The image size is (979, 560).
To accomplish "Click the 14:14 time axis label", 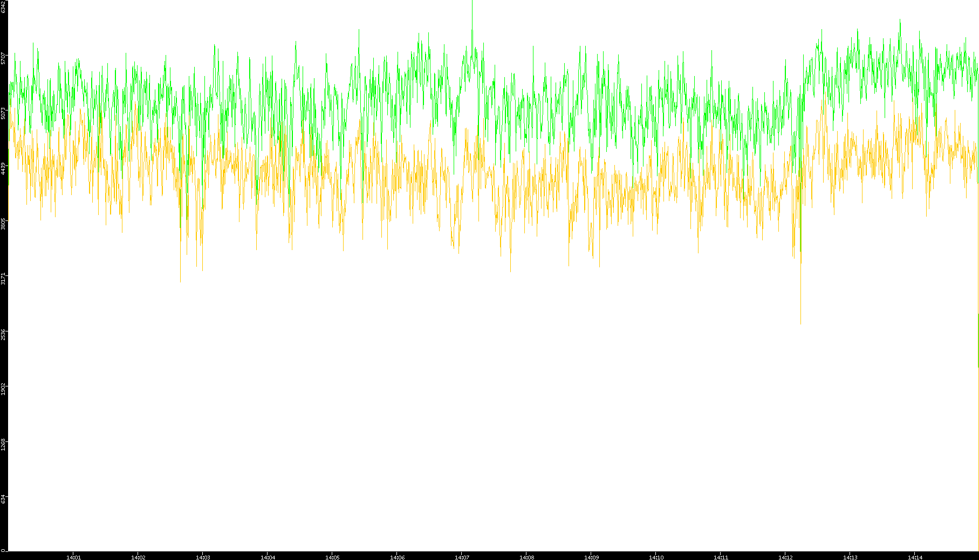I will (915, 557).
